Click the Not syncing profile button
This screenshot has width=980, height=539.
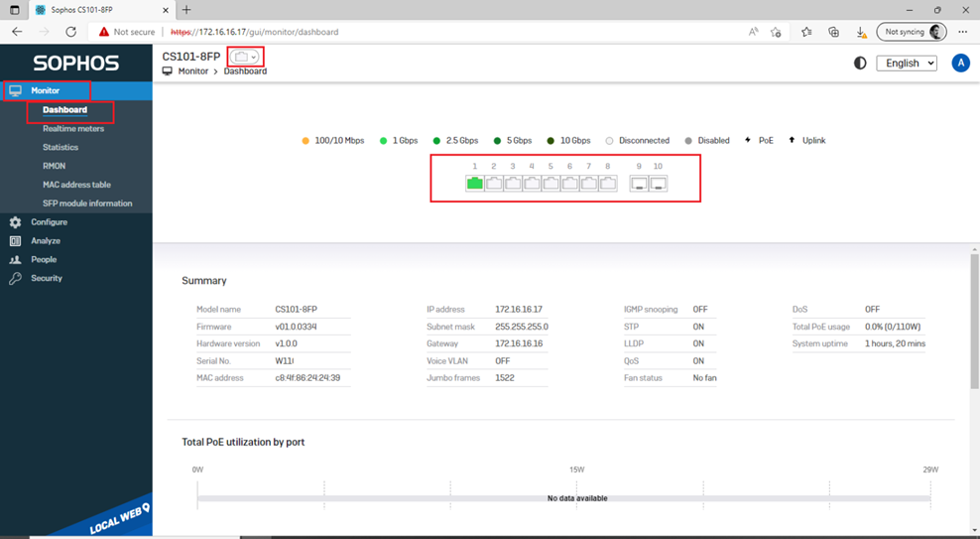coord(912,32)
